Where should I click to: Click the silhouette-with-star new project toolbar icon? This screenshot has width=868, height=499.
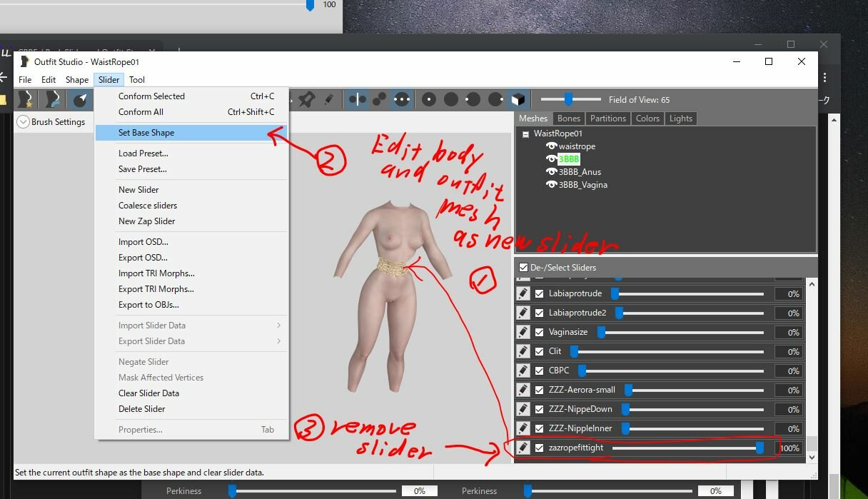[x=26, y=99]
